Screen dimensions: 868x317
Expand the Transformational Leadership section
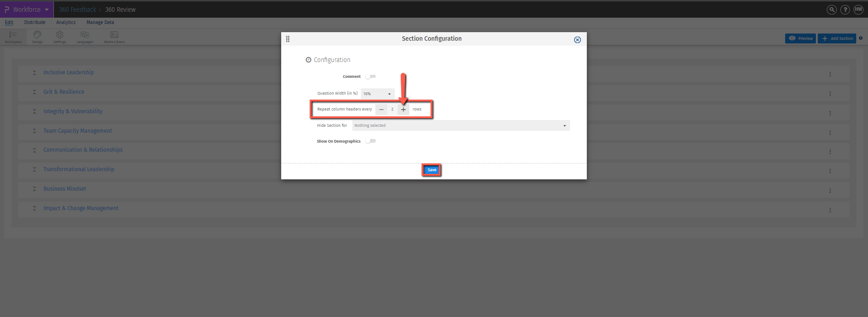click(34, 169)
